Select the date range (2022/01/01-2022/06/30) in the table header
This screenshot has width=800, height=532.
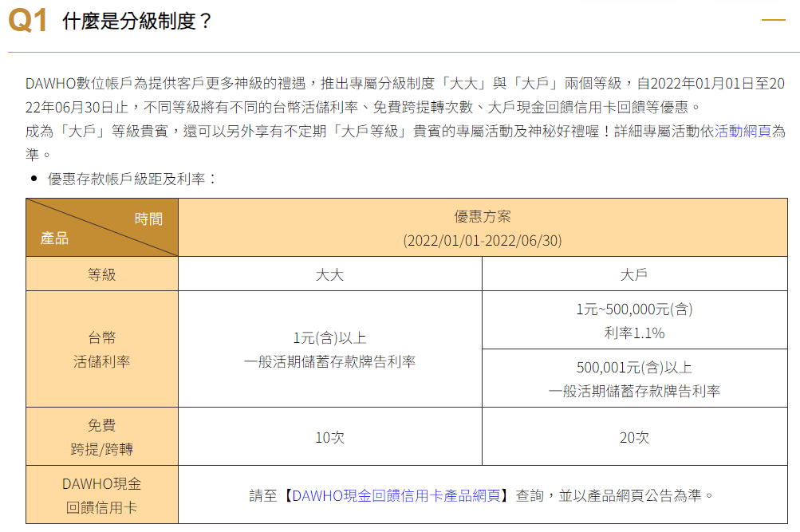click(x=483, y=240)
